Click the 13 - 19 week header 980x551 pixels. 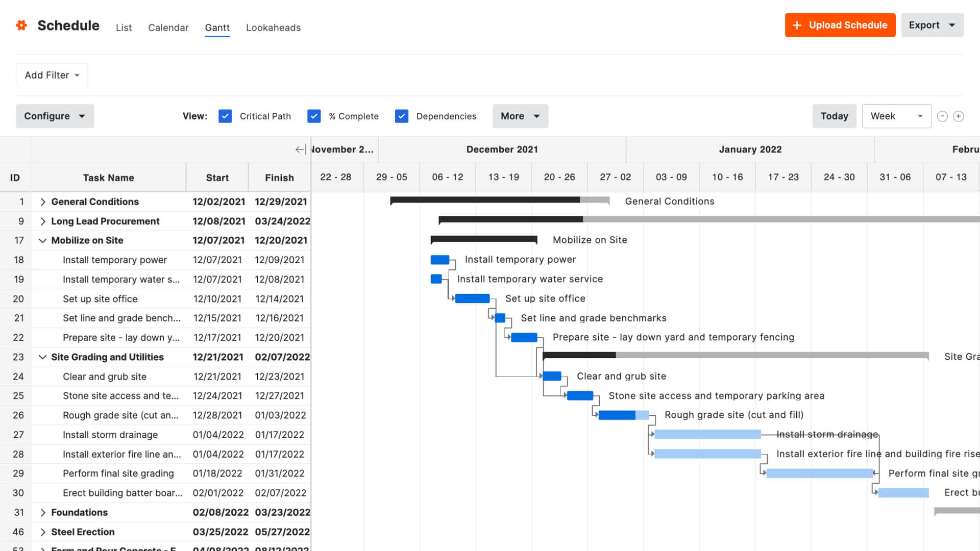(503, 177)
